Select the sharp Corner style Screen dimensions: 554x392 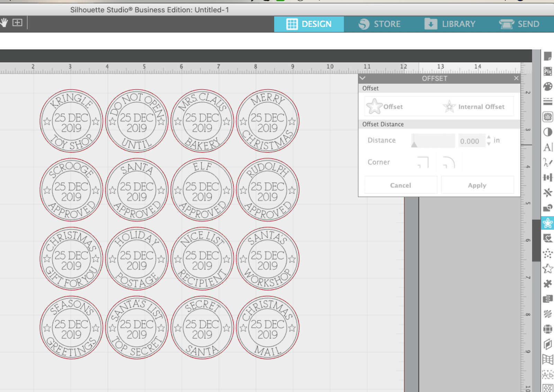pos(423,162)
